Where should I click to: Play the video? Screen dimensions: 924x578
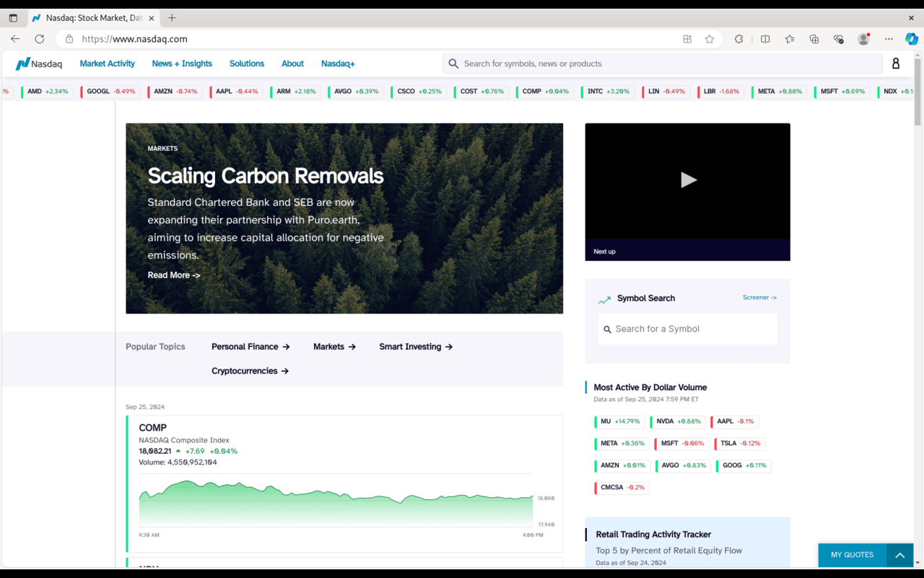pyautogui.click(x=688, y=180)
